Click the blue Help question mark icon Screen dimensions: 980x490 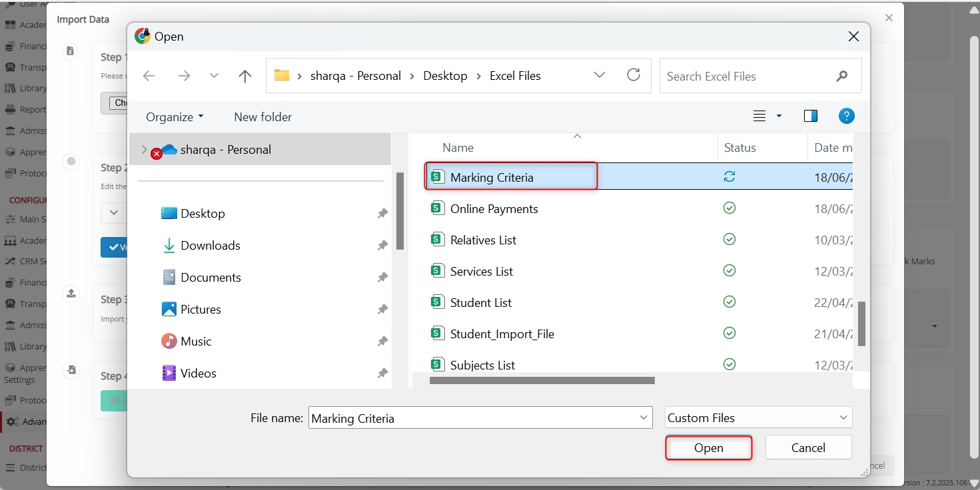pyautogui.click(x=846, y=116)
